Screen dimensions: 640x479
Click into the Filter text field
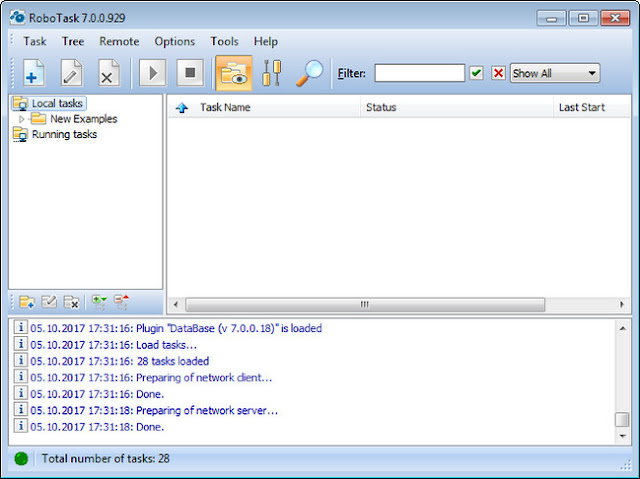(x=420, y=73)
